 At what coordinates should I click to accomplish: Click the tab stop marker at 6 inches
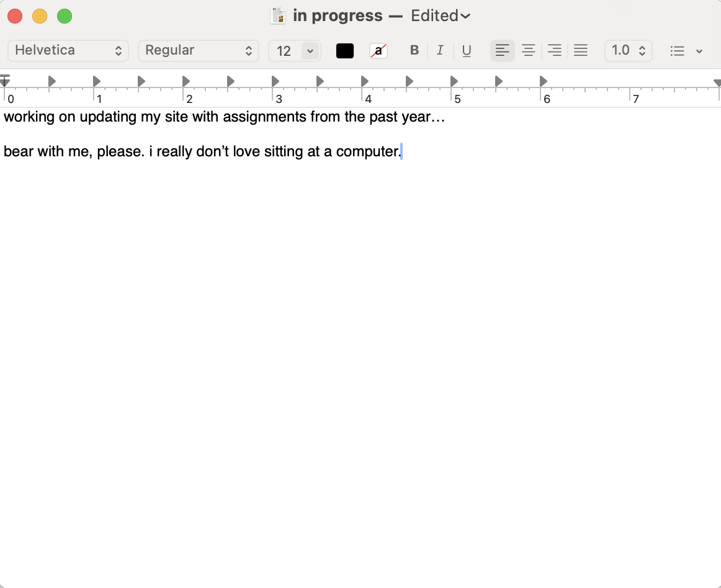click(x=543, y=81)
